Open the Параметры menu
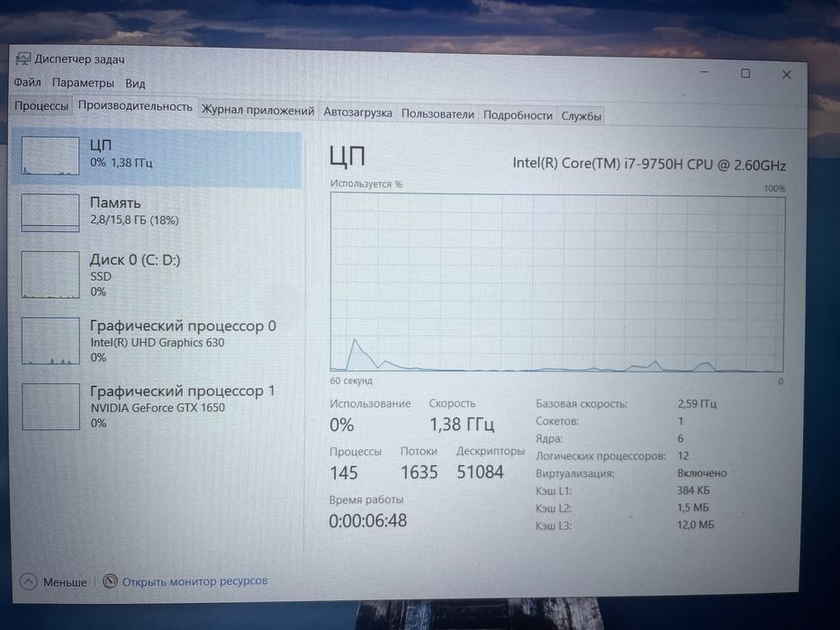Viewport: 840px width, 630px height. tap(83, 83)
